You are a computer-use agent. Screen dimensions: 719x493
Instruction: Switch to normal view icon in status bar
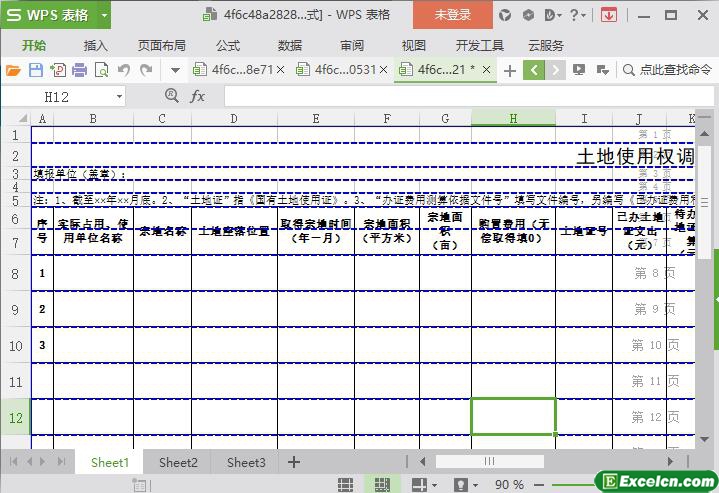click(345, 484)
